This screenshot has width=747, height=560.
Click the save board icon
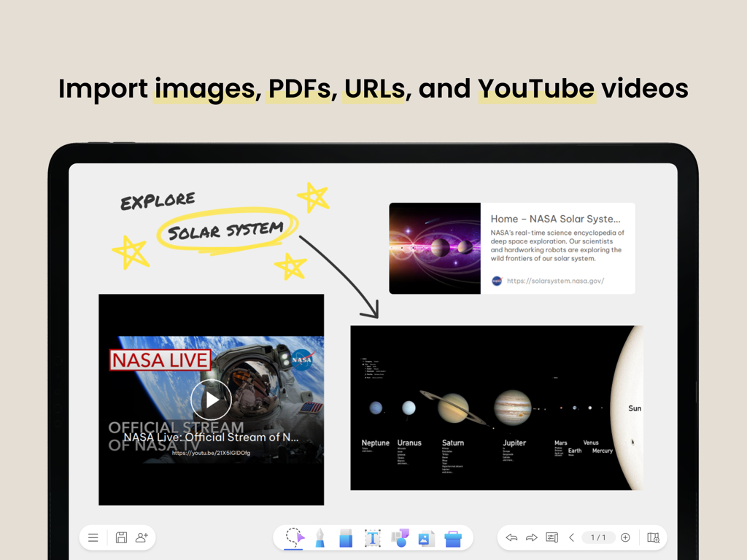(x=121, y=537)
